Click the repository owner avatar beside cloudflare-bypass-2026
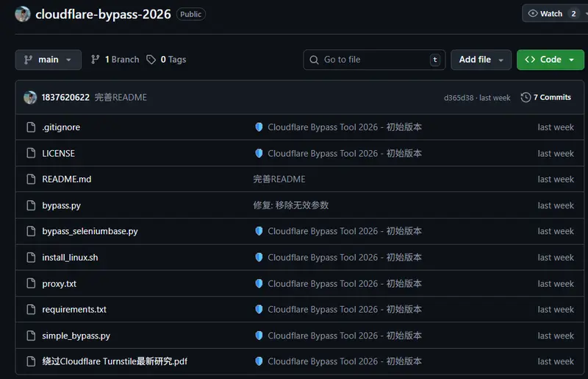Screen dimensions: 588x379 (23, 14)
